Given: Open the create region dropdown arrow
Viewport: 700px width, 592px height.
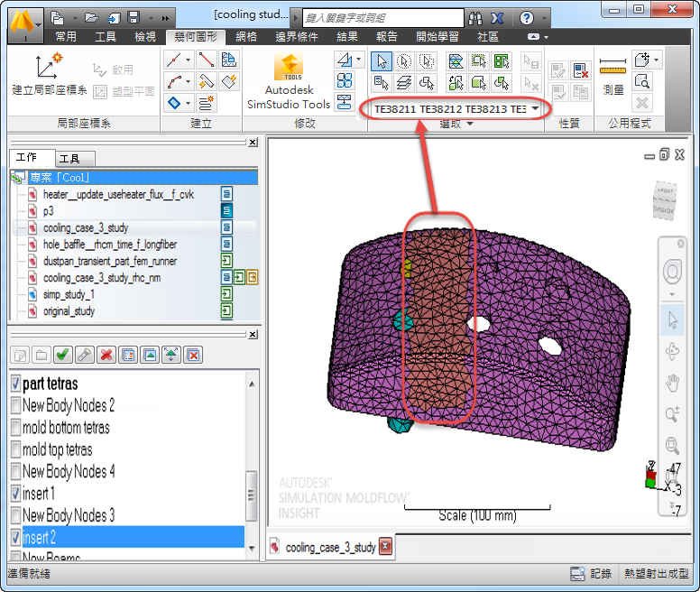Looking at the screenshot, I should tap(189, 103).
